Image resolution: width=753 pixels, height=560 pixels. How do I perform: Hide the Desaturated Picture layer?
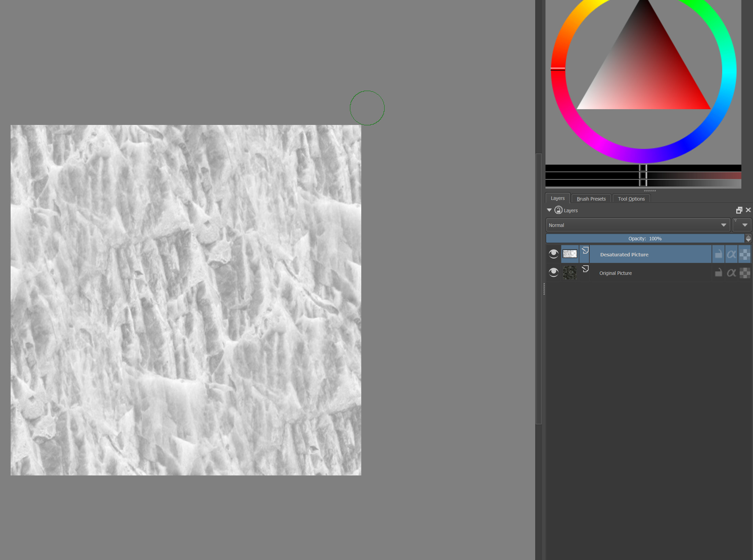click(x=553, y=254)
